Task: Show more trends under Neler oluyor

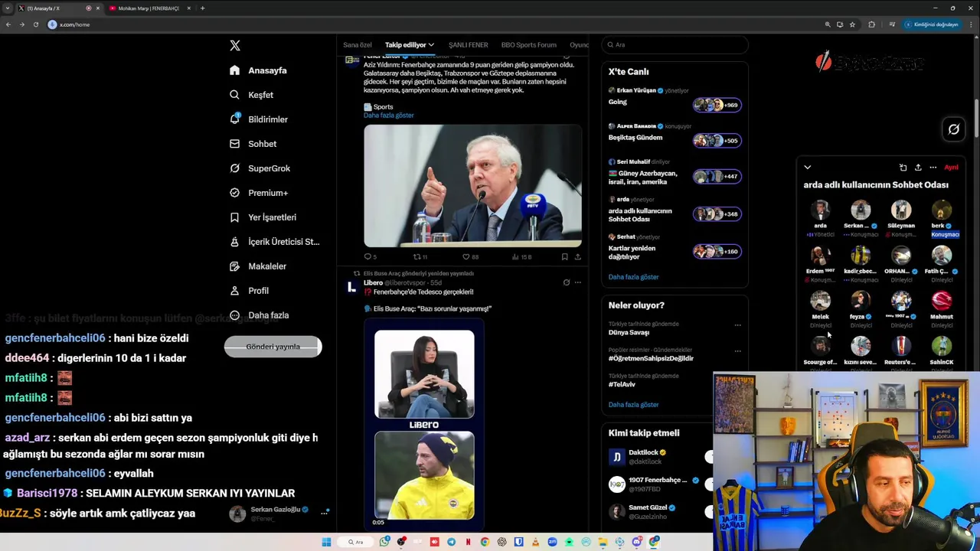Action: (633, 405)
